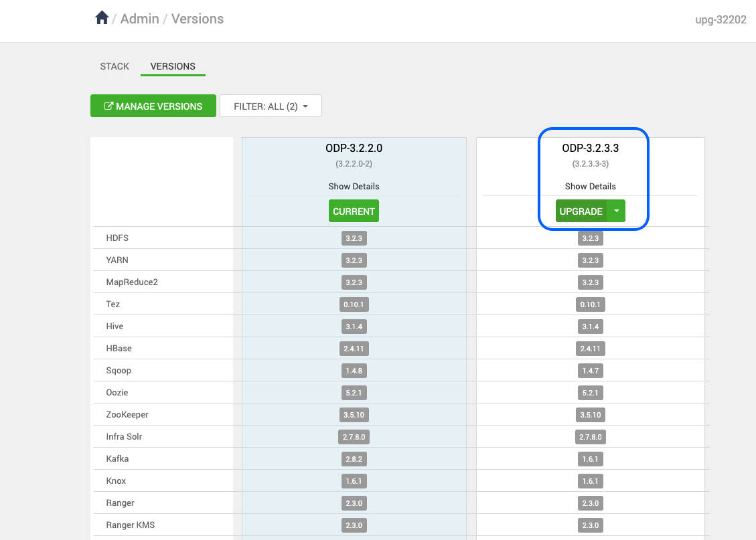Screen dimensions: 756x540
Task: Click the MANAGE VERSIONS button
Action: click(x=153, y=106)
